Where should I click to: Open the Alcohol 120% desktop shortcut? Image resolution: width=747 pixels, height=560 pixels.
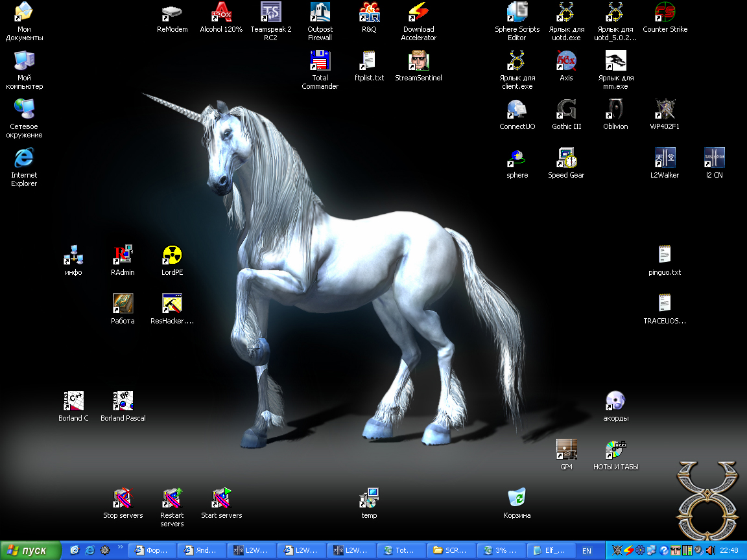point(221,12)
